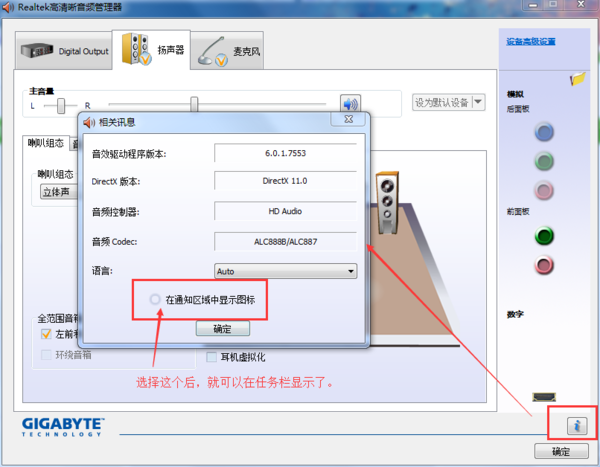600x467 pixels.
Task: Click the 相关讯息 dialog title speaker icon
Action: coord(89,122)
